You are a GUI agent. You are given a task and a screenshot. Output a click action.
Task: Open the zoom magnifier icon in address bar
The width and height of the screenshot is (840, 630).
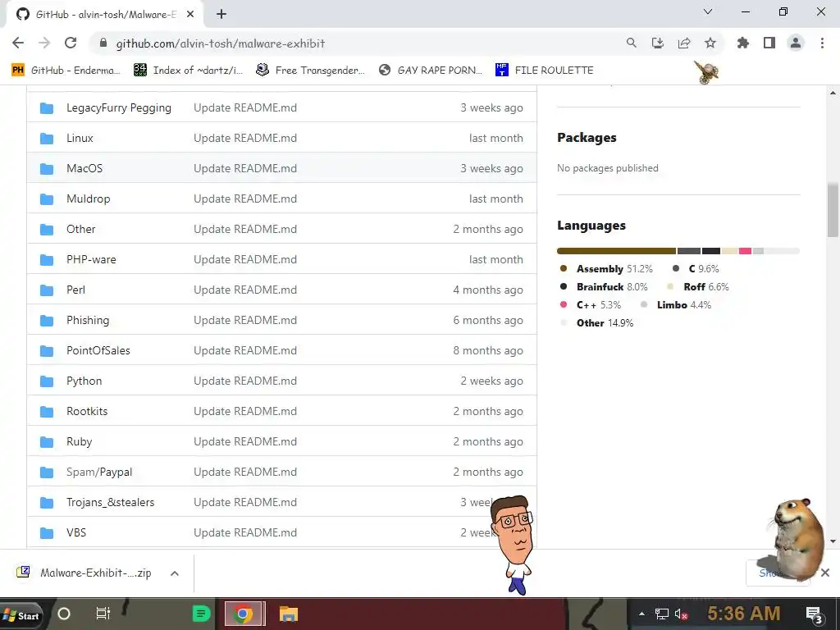pos(632,43)
